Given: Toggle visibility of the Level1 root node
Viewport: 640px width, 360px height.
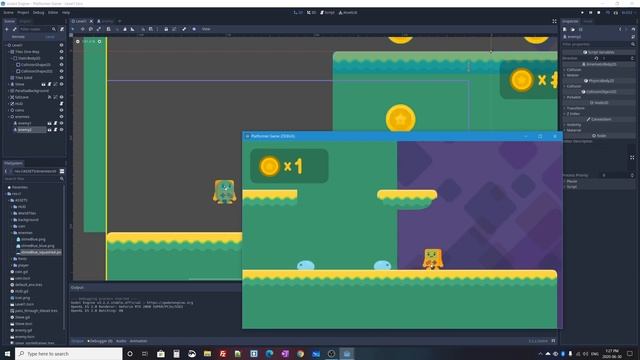Looking at the screenshot, I should 61,45.
